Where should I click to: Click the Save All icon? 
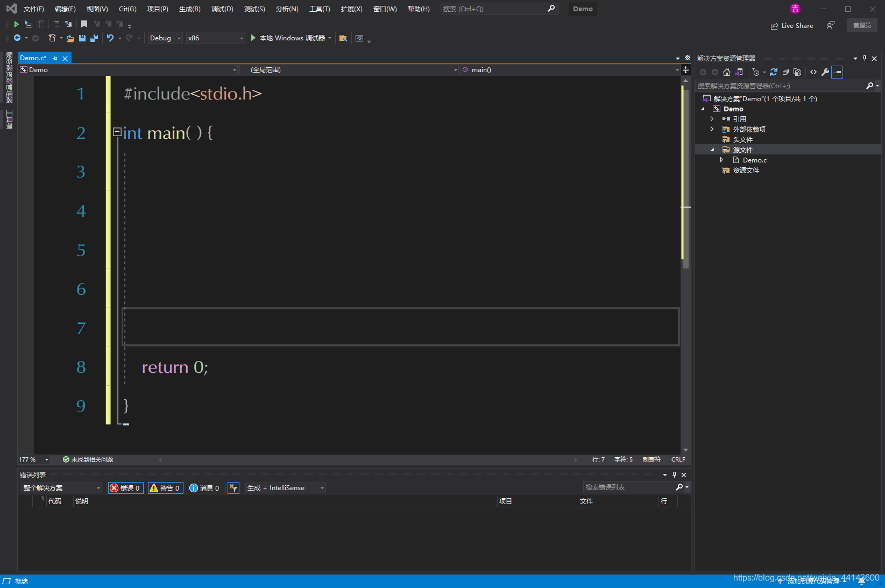pos(94,38)
